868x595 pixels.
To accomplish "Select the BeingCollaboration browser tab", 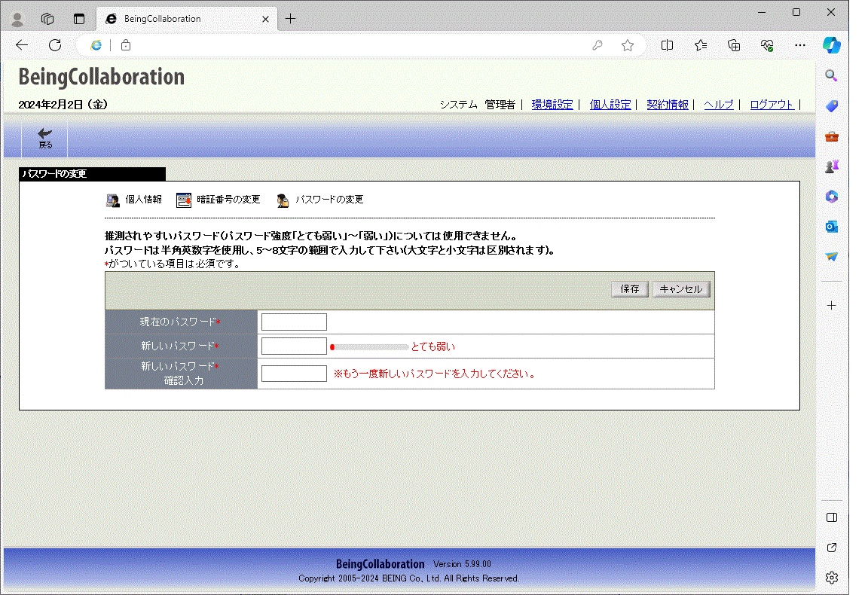I will (187, 19).
